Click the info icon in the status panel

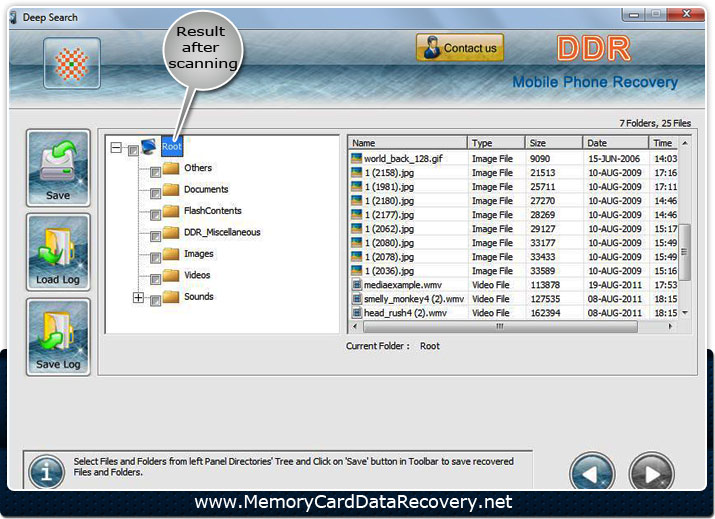46,472
